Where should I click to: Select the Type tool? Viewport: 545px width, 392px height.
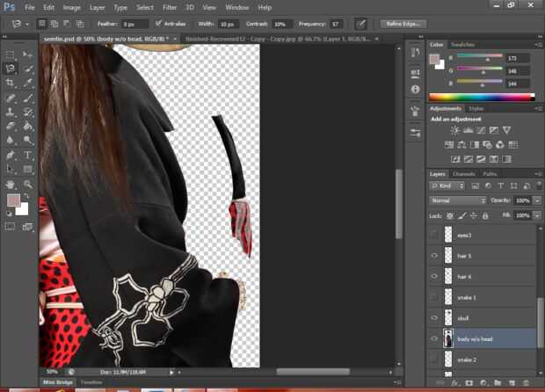point(28,155)
